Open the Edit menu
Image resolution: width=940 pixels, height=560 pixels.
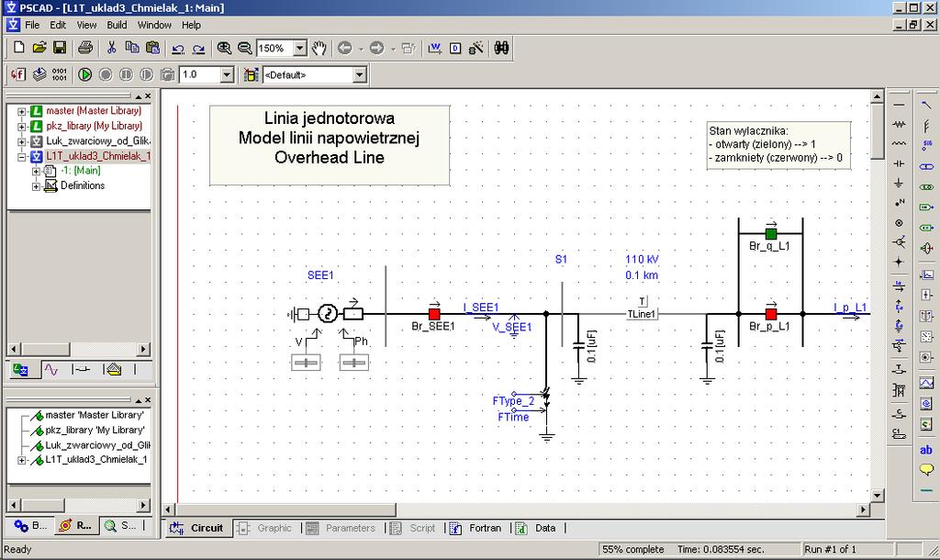point(58,25)
